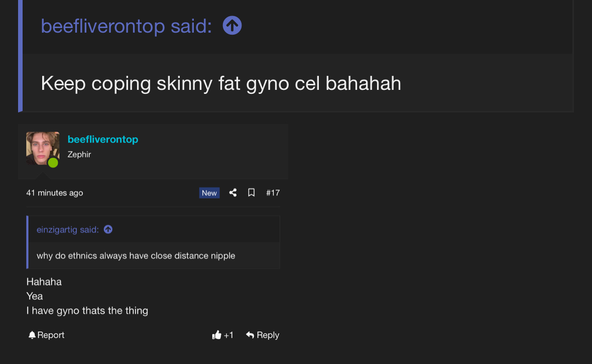Click the post text "I have gyno thats the thing"

(87, 310)
